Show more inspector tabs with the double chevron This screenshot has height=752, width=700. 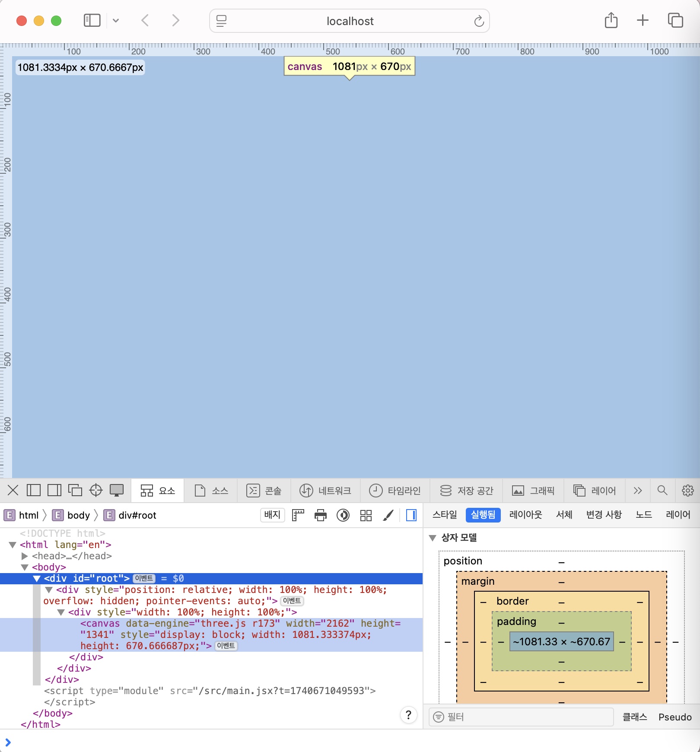click(x=638, y=491)
